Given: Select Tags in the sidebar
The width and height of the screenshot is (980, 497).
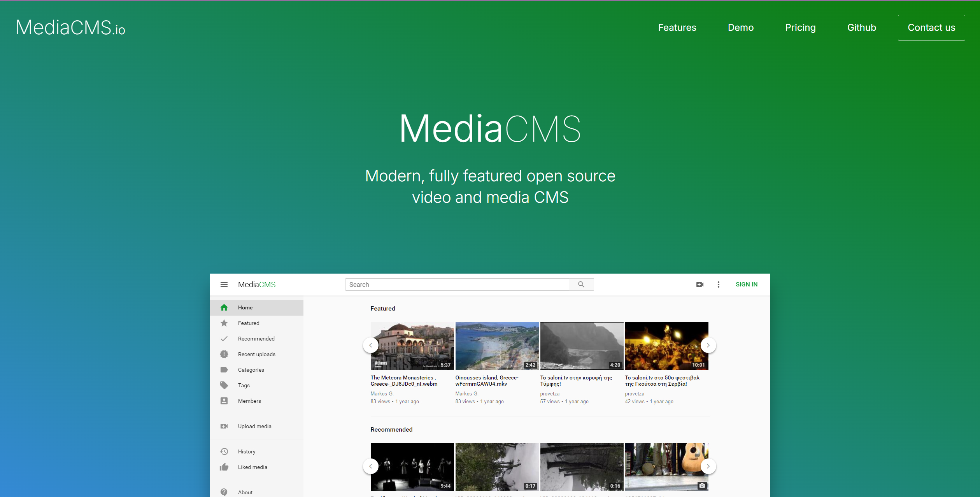Looking at the screenshot, I should tap(257, 385).
